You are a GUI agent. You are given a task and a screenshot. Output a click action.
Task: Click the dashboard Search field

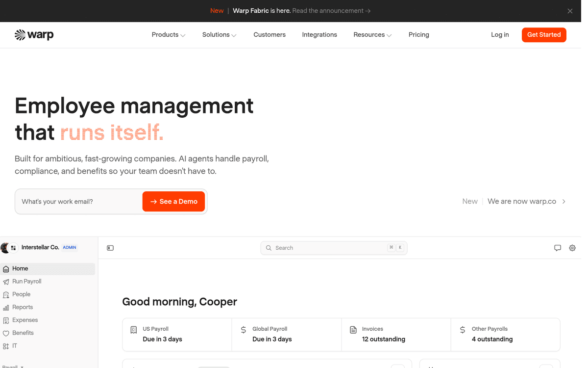click(x=334, y=248)
